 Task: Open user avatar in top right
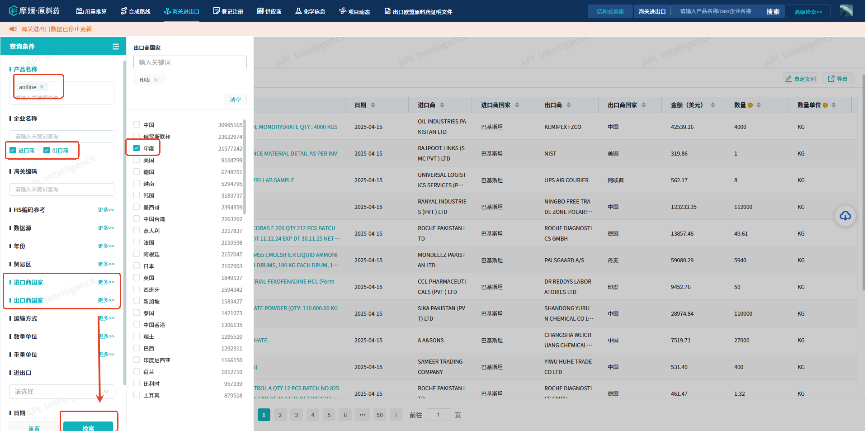click(846, 11)
